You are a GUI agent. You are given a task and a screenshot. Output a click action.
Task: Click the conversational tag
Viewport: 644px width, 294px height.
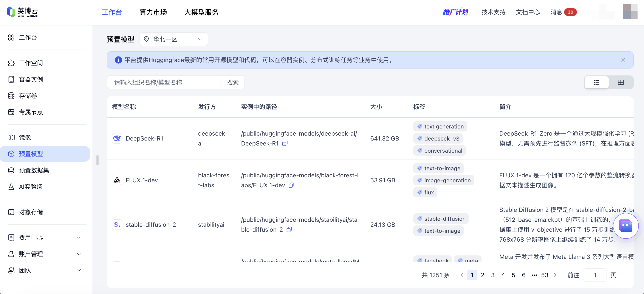point(440,150)
